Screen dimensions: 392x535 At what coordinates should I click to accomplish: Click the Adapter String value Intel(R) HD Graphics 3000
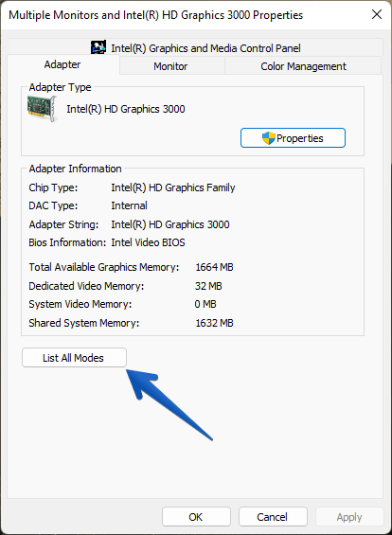pyautogui.click(x=170, y=224)
